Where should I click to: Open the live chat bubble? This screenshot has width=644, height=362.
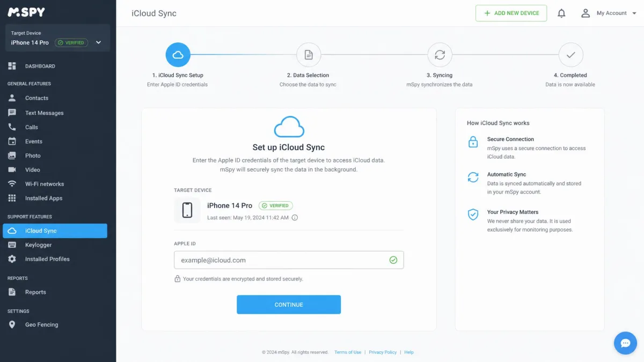pos(625,343)
